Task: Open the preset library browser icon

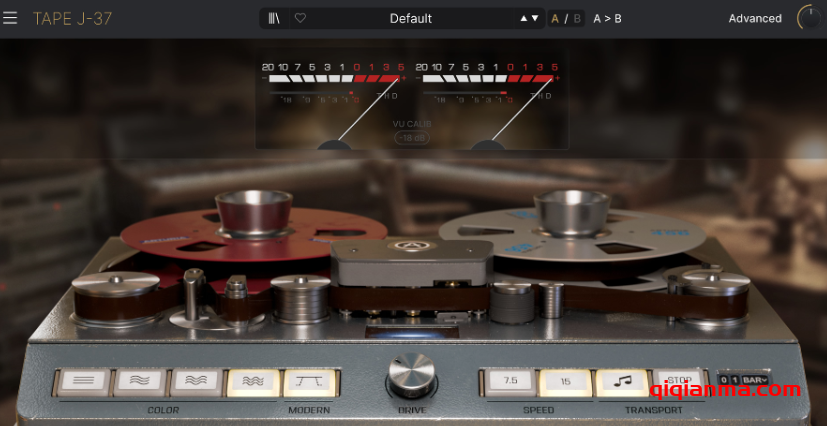Action: click(274, 18)
